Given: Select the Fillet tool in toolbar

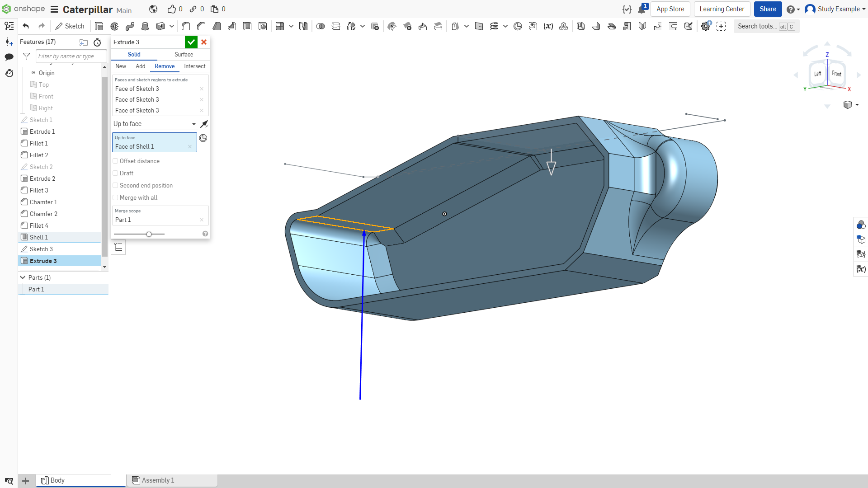Looking at the screenshot, I should pyautogui.click(x=186, y=26).
